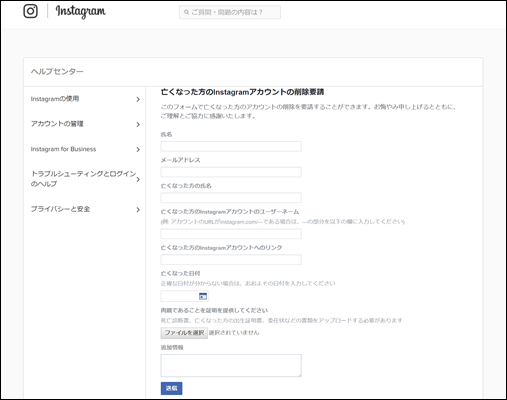The width and height of the screenshot is (507, 400).
Task: Click the 亡くなった日付 label
Action: 180,273
